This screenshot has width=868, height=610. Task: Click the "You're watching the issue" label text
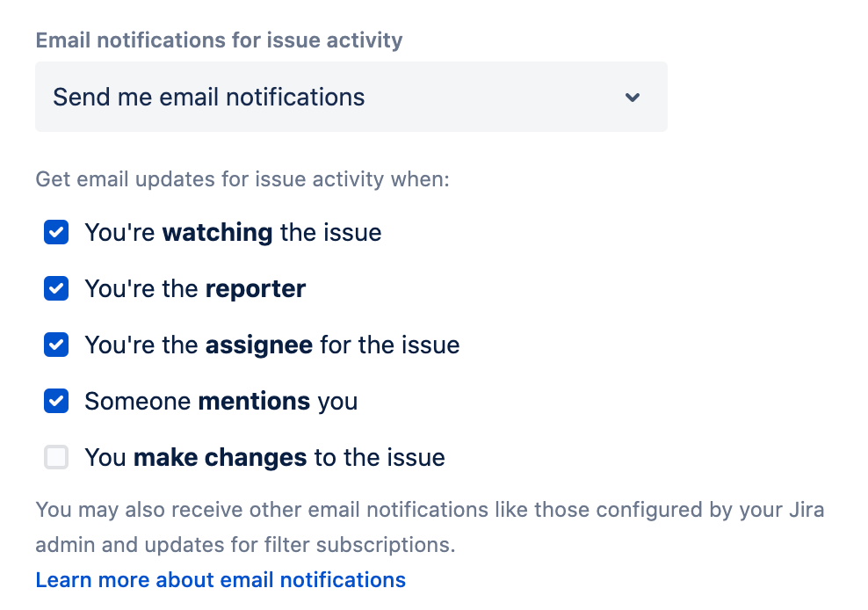(x=233, y=233)
